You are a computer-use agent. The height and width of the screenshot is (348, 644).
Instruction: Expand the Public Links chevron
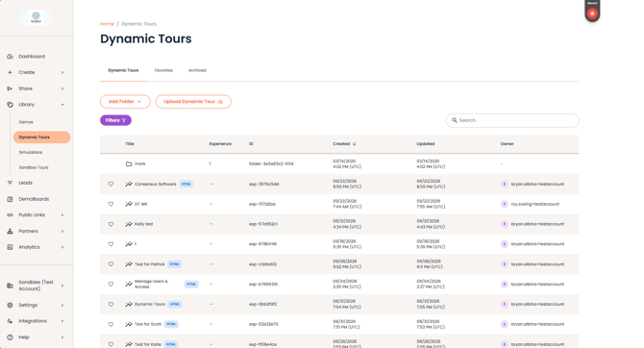coord(62,215)
